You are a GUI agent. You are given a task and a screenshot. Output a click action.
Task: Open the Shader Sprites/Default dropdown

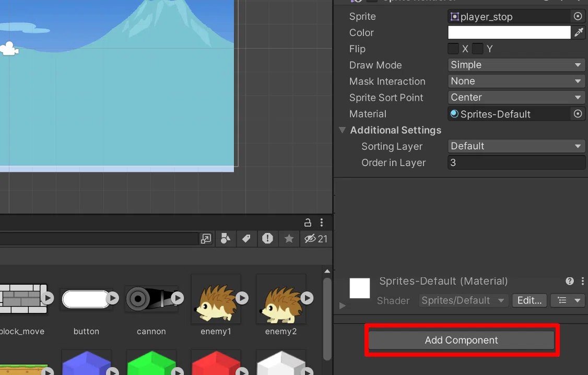[464, 300]
